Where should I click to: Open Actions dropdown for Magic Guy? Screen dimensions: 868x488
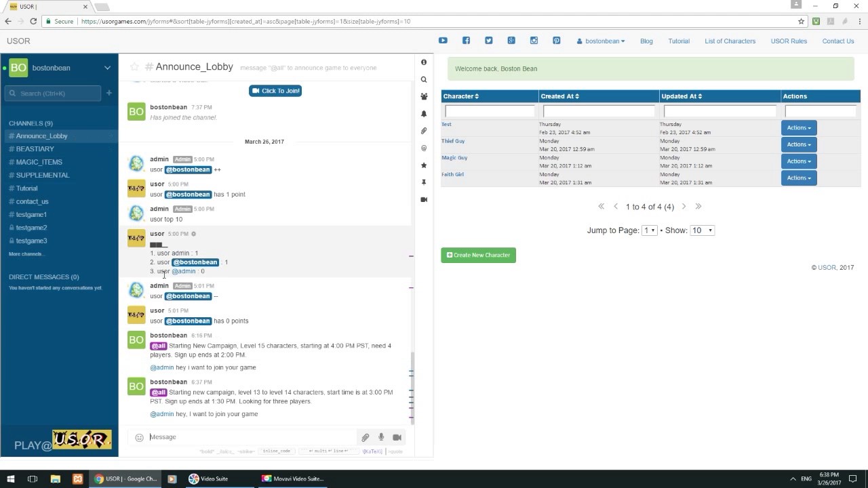[799, 161]
